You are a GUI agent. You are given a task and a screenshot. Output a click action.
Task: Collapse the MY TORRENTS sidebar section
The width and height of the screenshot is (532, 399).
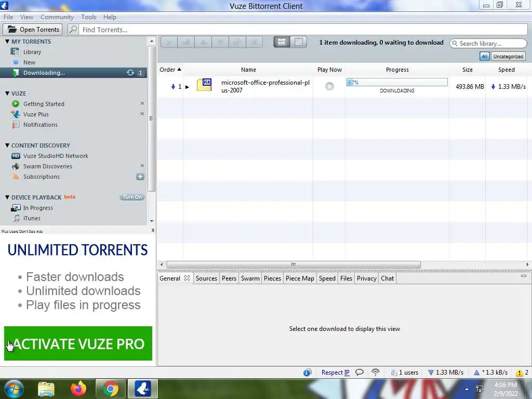(x=7, y=42)
